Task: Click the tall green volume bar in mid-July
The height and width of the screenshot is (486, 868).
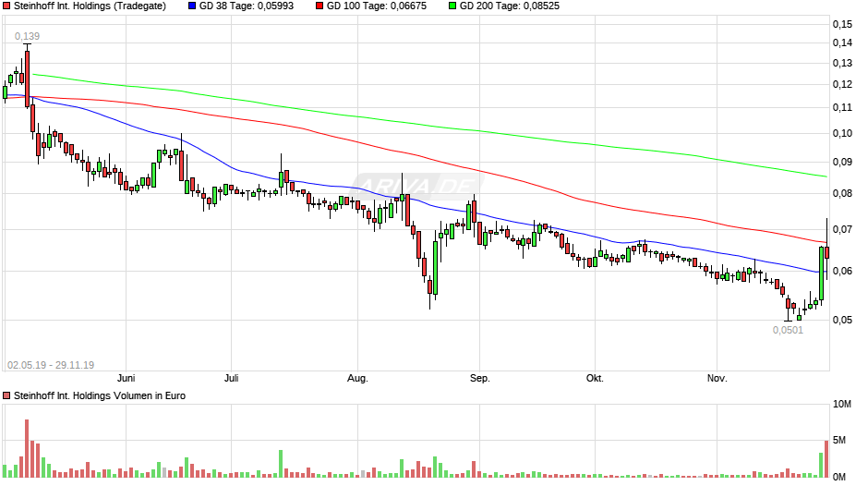Action: pyautogui.click(x=281, y=464)
